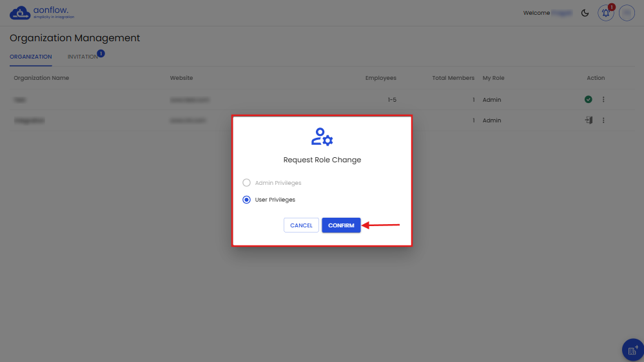Select the Organization tab

(x=30, y=57)
